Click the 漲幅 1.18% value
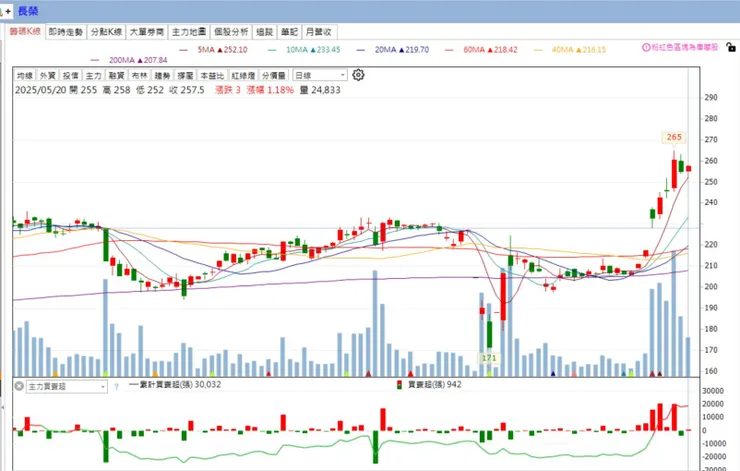The image size is (740, 471). [x=270, y=90]
